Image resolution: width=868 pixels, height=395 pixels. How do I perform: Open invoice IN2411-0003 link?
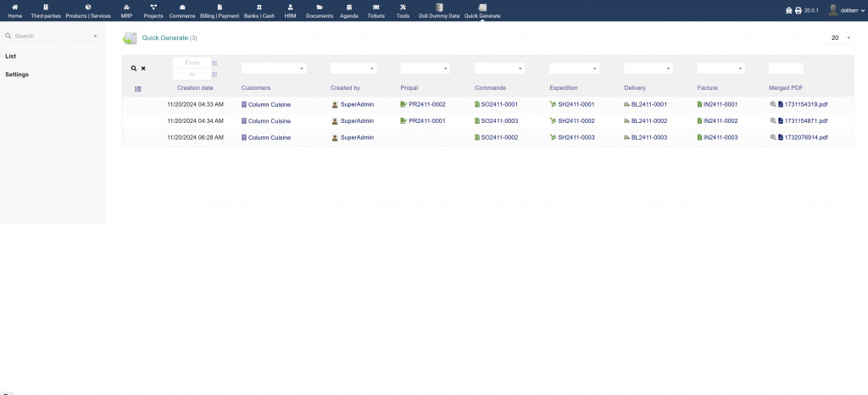click(720, 137)
